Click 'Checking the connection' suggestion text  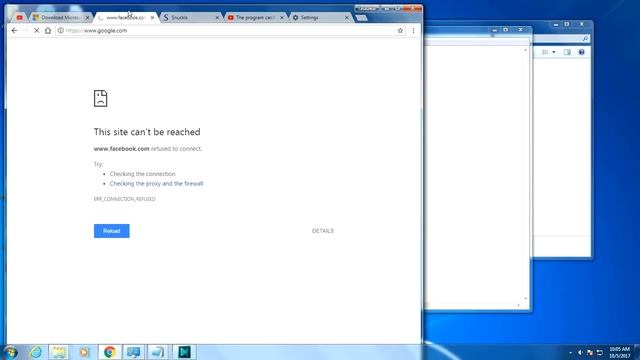142,174
